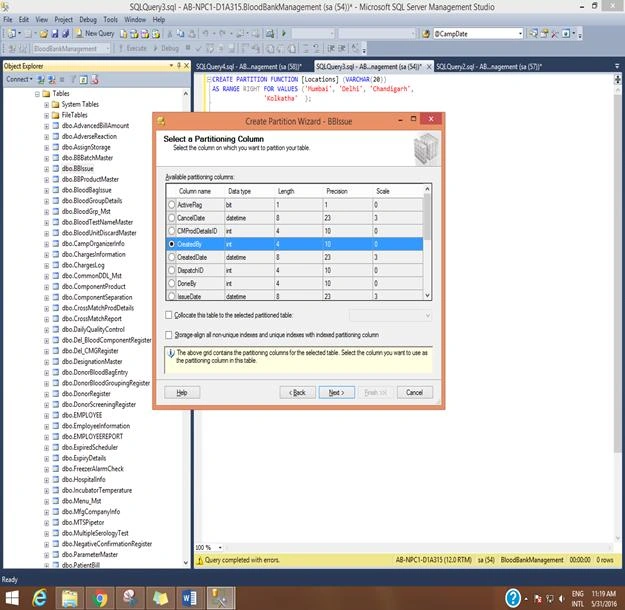This screenshot has height=610, width=625.
Task: Expand the dbo.BBIssue table node
Action: 47,169
